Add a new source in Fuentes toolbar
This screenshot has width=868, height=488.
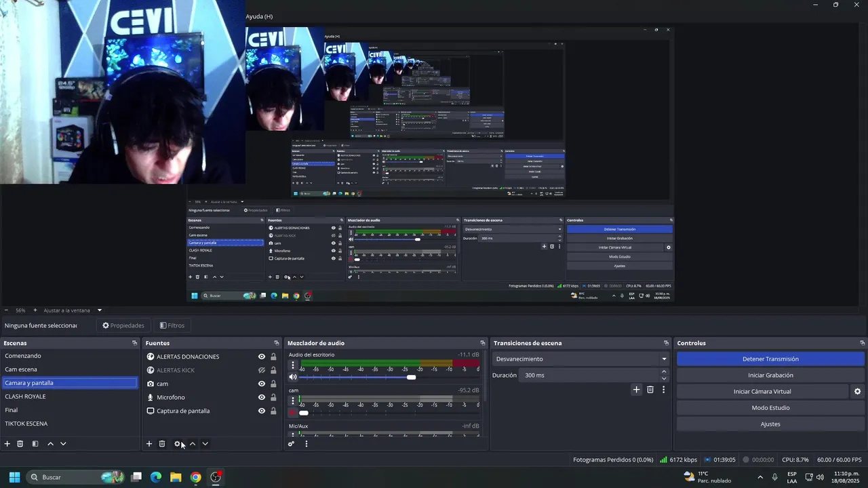(149, 444)
